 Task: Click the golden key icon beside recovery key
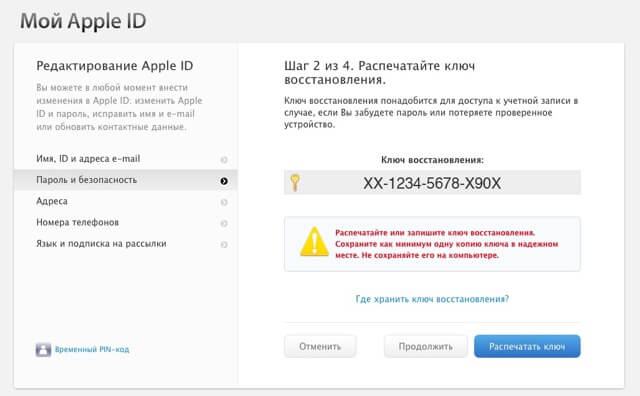point(295,183)
